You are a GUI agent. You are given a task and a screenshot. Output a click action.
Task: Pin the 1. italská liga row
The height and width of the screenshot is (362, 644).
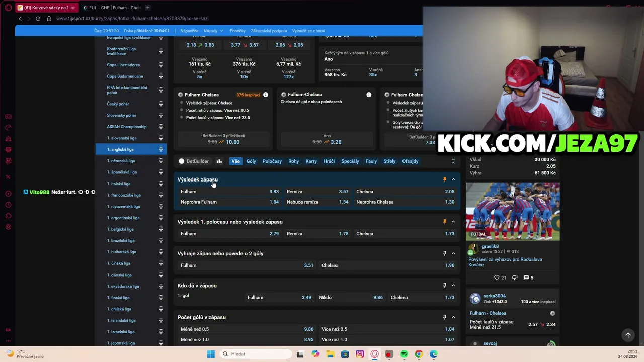(161, 184)
